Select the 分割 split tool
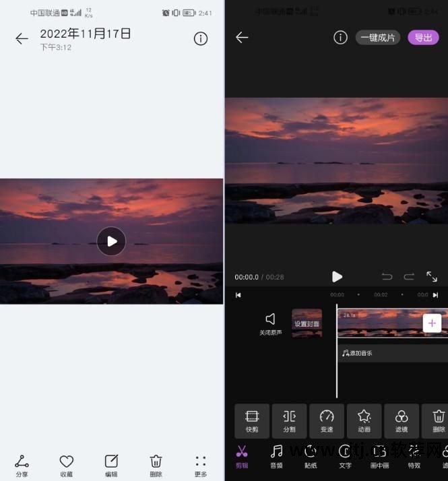The width and height of the screenshot is (448, 481). click(290, 421)
